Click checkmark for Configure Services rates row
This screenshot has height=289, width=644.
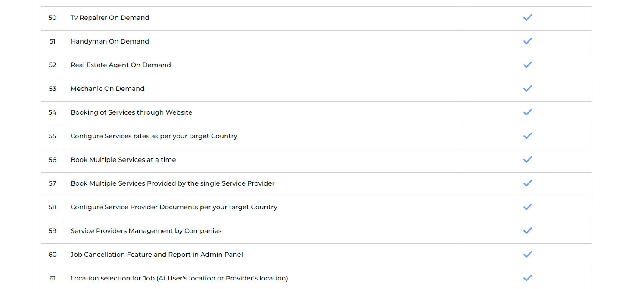click(527, 136)
